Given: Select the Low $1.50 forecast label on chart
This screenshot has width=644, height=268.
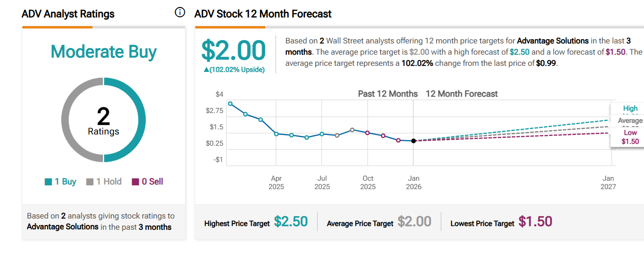Looking at the screenshot, I should coord(630,137).
